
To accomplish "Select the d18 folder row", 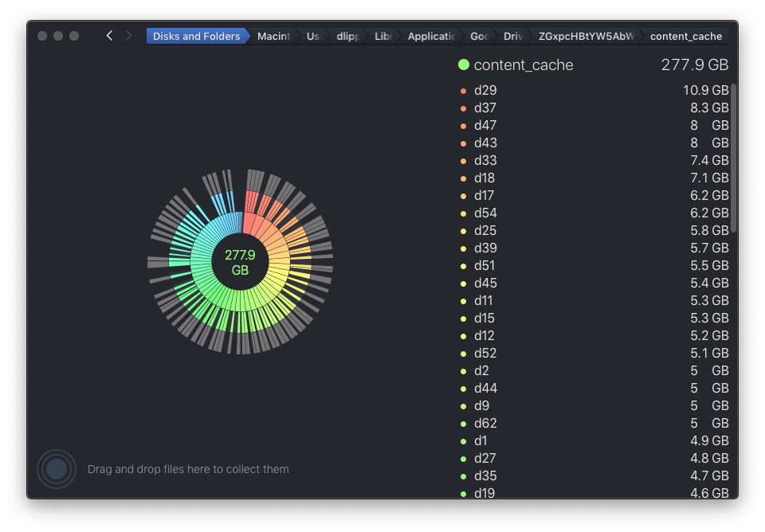I will (594, 178).
